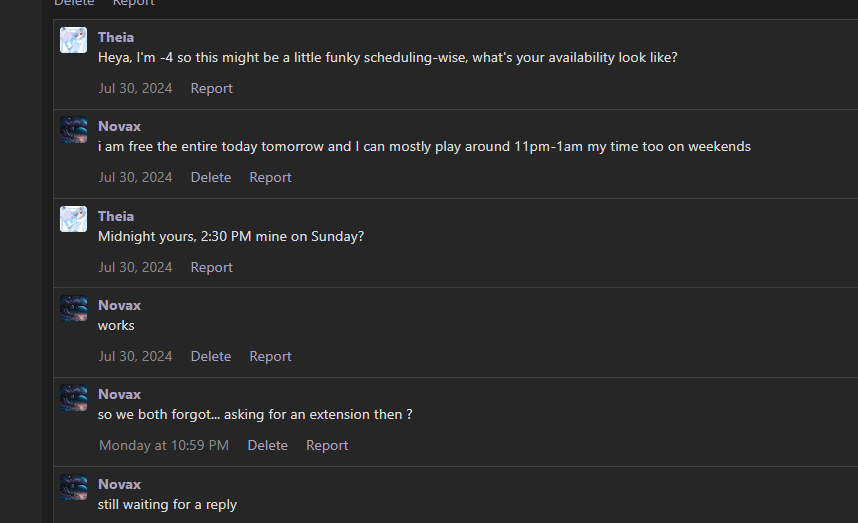
Task: Open Theia's profile on the Midnight message
Action: coord(116,216)
